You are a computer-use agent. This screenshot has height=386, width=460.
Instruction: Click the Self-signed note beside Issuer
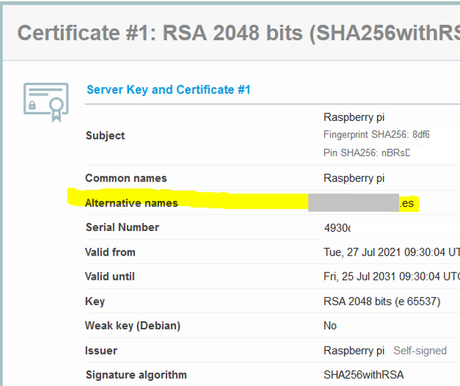pyautogui.click(x=420, y=351)
